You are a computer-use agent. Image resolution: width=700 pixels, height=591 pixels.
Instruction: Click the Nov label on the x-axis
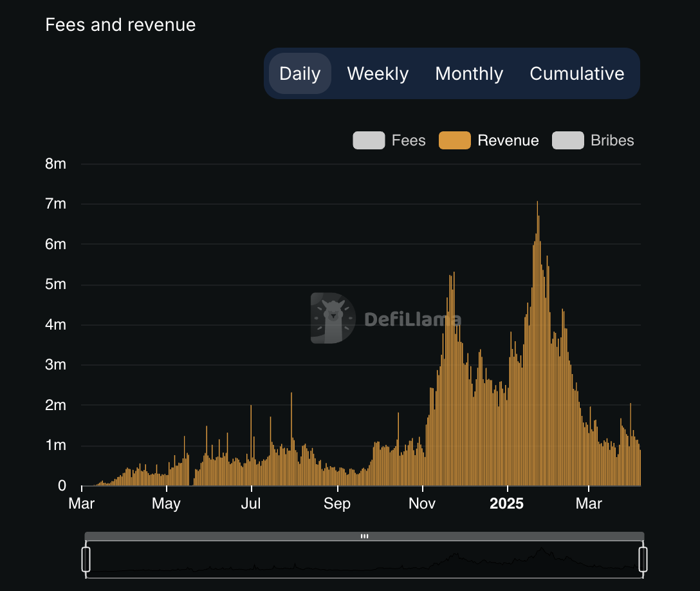[x=421, y=504]
